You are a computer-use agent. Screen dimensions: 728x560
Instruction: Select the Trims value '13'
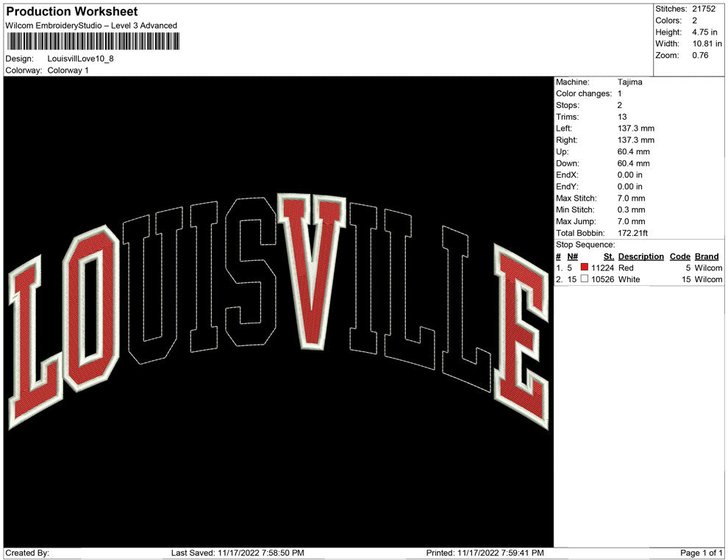pos(622,117)
